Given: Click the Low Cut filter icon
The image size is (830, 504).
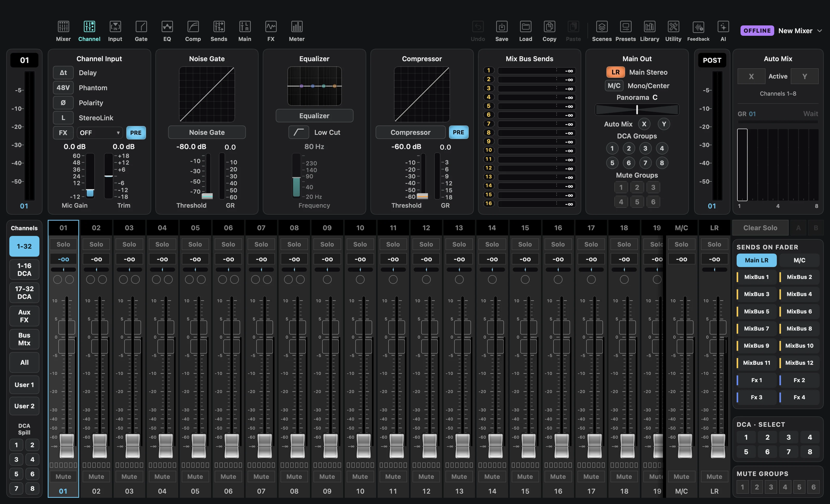Looking at the screenshot, I should 299,132.
